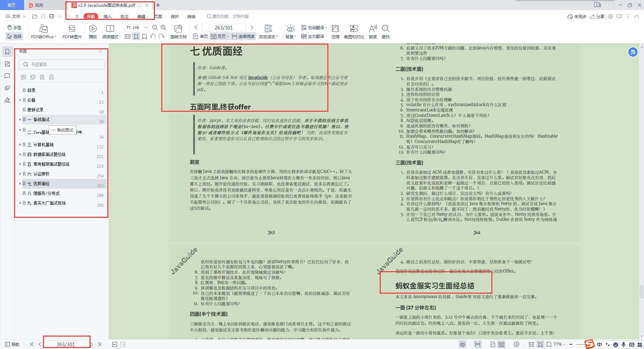Viewport: 644px width, 349px height.
Task: Show the bookmarks panel from the sidebar
Action: (x=7, y=52)
